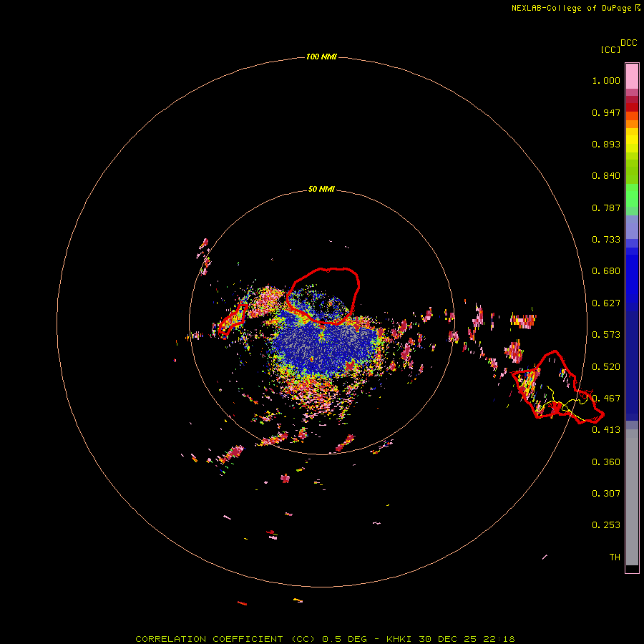Pick the light pink color bar segment
The height and width of the screenshot is (644, 644).
pos(632,77)
